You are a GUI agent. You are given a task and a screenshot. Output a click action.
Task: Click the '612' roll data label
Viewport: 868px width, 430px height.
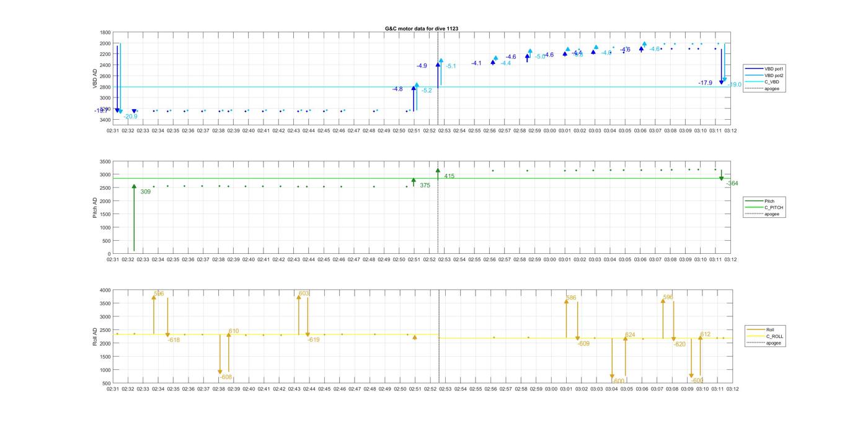click(706, 334)
